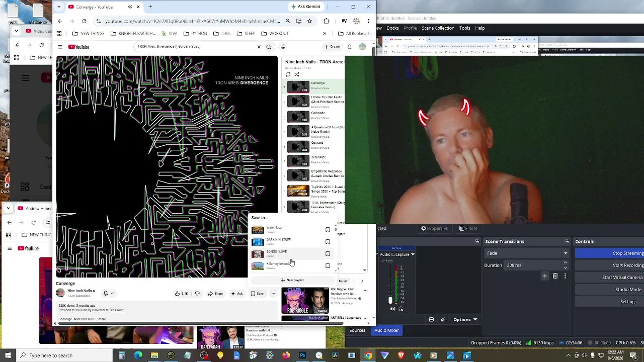Switch to the Sources tab in OBS
Image resolution: width=644 pixels, height=362 pixels.
pos(357,330)
